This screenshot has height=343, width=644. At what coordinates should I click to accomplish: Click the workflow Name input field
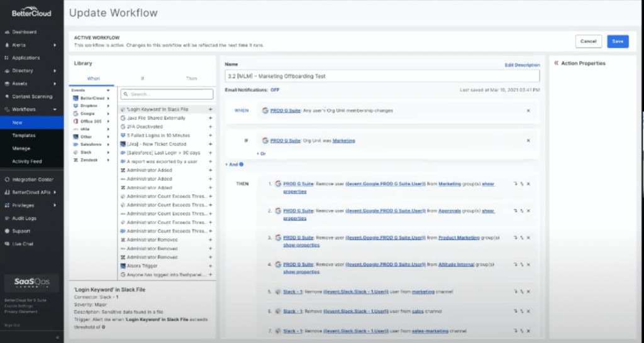(382, 76)
